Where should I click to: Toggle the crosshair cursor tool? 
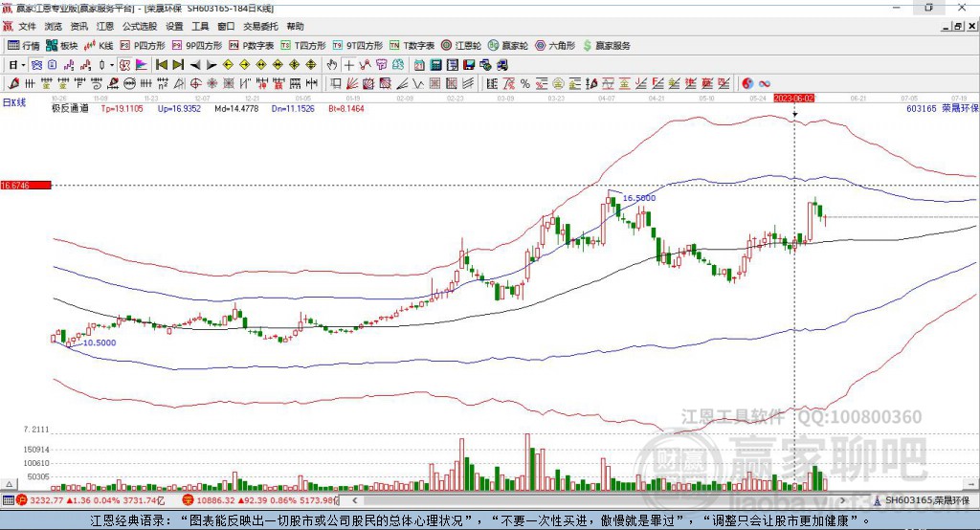click(348, 65)
